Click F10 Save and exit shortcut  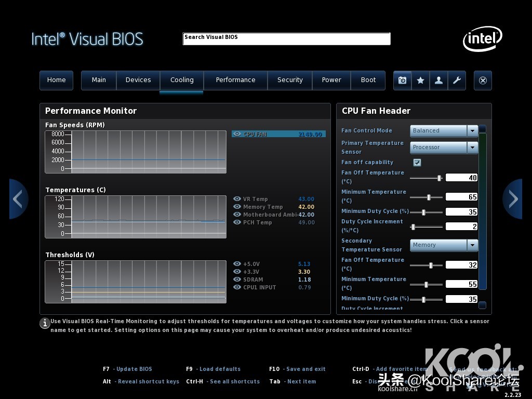297,369
